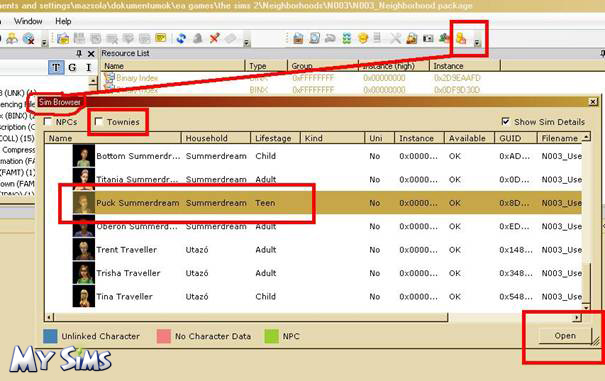605x381 pixels.
Task: Select Oberon Summerdream row
Action: pos(313,226)
